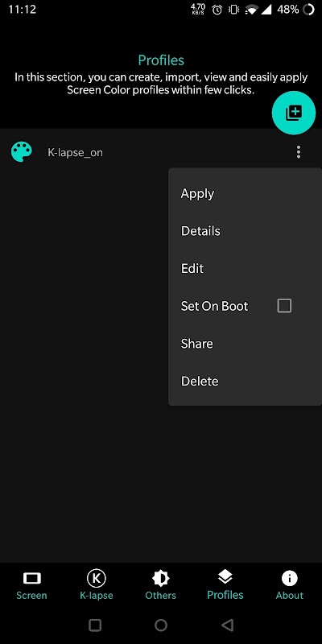Share the K-lapse_on profile
This screenshot has height=644, width=322.
coord(196,344)
